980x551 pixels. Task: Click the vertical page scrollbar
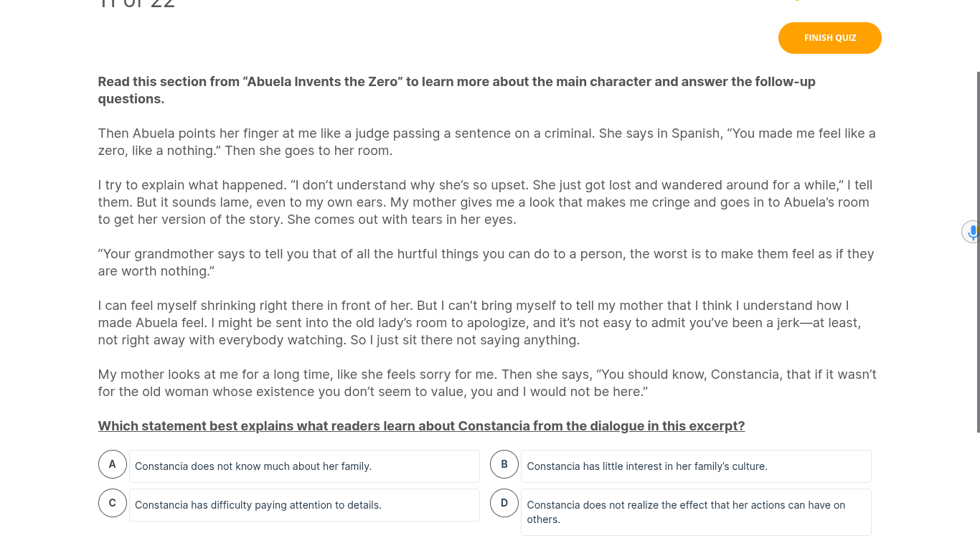(x=978, y=251)
